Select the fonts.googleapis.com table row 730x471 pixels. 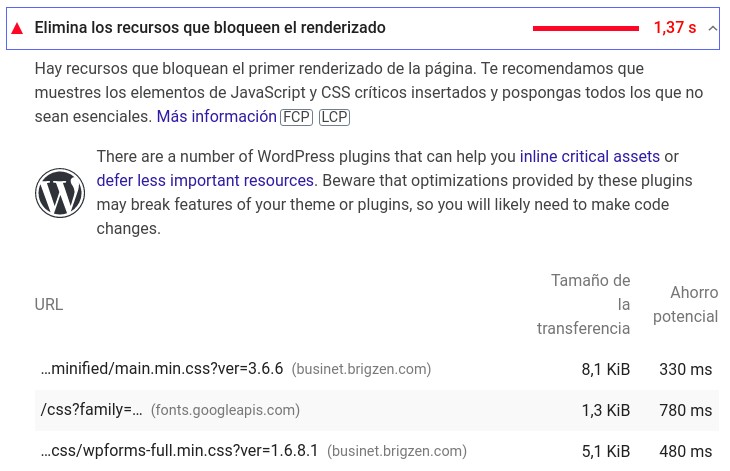377,410
